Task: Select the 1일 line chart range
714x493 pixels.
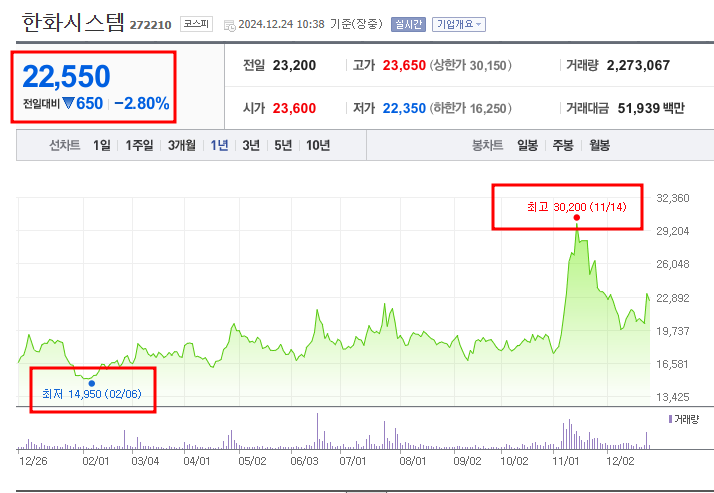Action: click(x=102, y=145)
